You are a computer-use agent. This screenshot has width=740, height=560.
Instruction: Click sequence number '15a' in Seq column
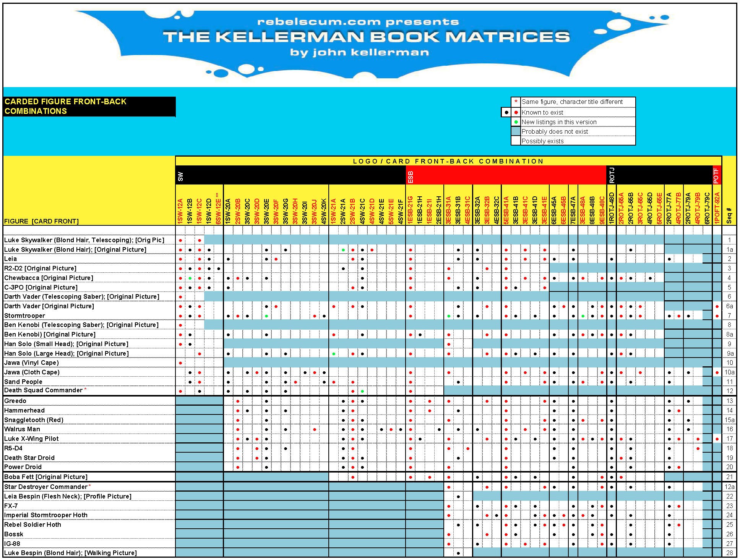click(729, 420)
